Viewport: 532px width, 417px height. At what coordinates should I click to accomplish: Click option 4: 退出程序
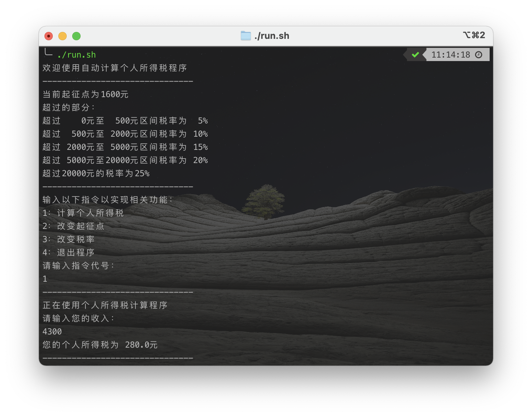click(x=68, y=253)
